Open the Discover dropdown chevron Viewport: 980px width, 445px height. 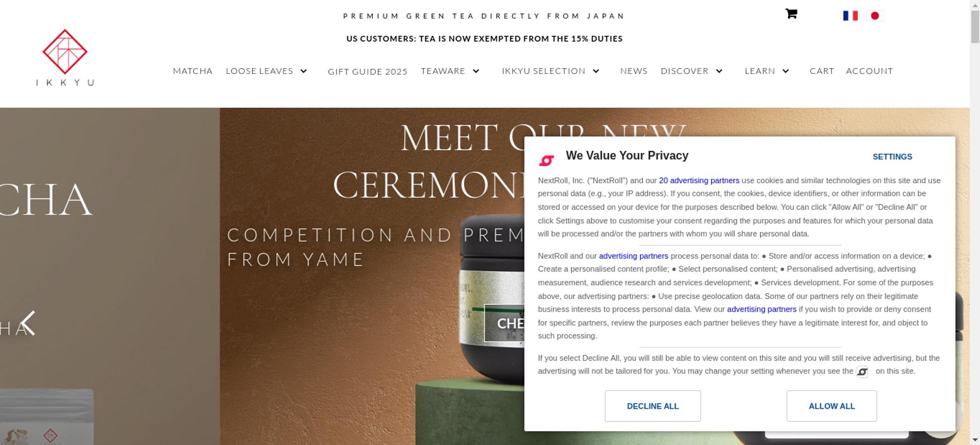coord(719,71)
